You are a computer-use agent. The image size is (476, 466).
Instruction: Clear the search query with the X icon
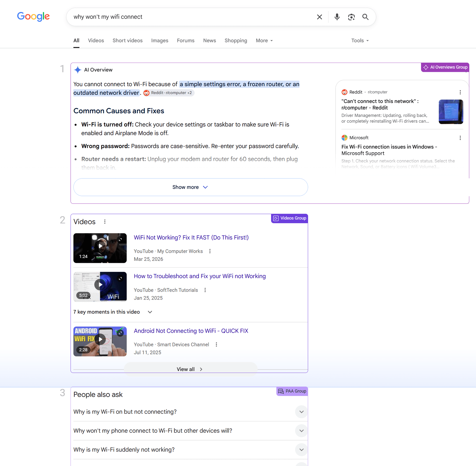[x=319, y=17]
